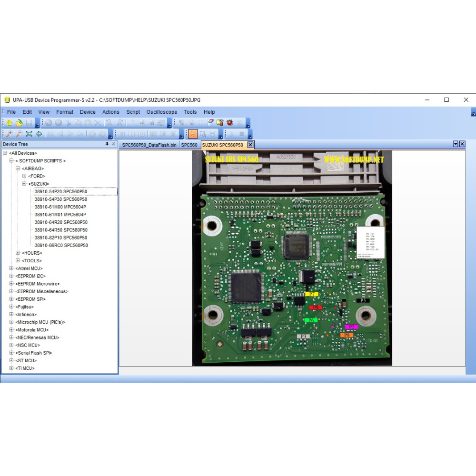The image size is (476, 476).
Task: Open the Actions menu
Action: [x=111, y=112]
